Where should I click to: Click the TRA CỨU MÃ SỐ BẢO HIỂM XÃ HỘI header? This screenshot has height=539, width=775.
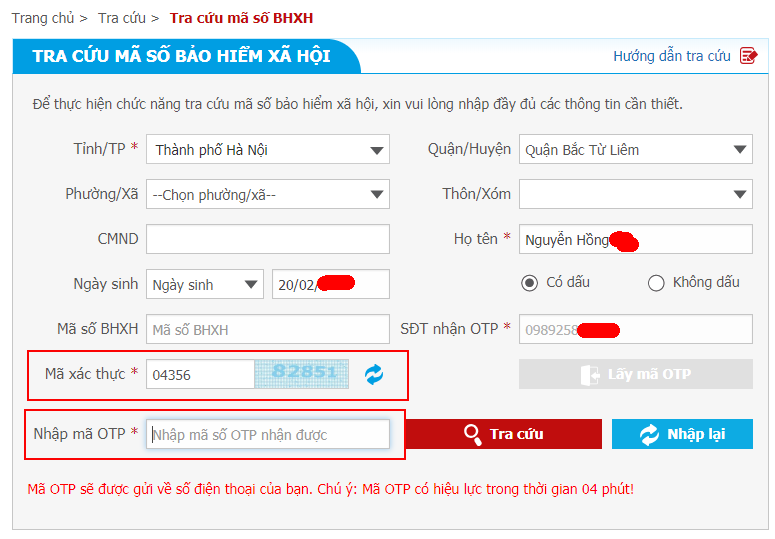click(x=181, y=56)
